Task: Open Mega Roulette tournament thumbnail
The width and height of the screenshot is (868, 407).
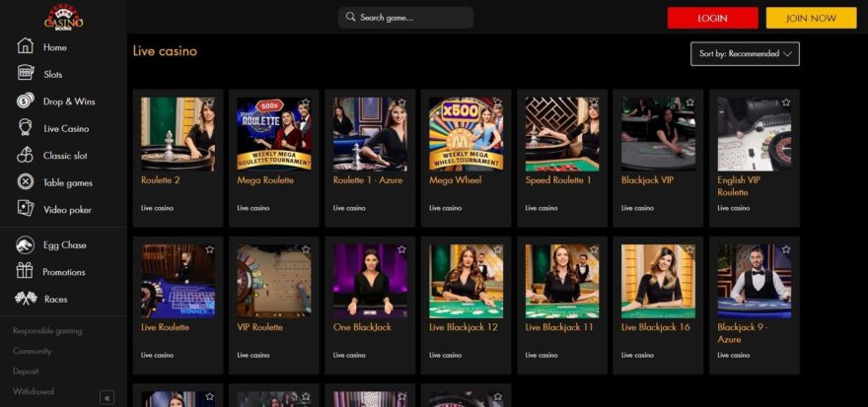Action: pyautogui.click(x=274, y=134)
